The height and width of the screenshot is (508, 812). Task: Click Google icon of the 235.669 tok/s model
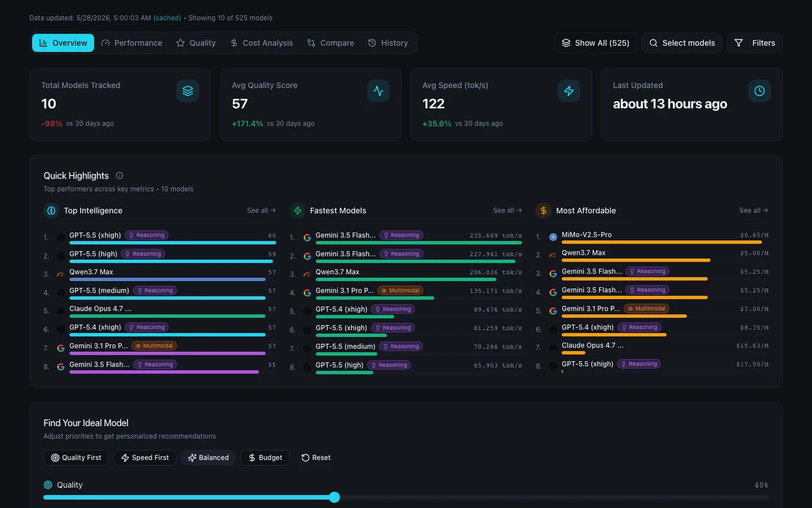pos(307,238)
